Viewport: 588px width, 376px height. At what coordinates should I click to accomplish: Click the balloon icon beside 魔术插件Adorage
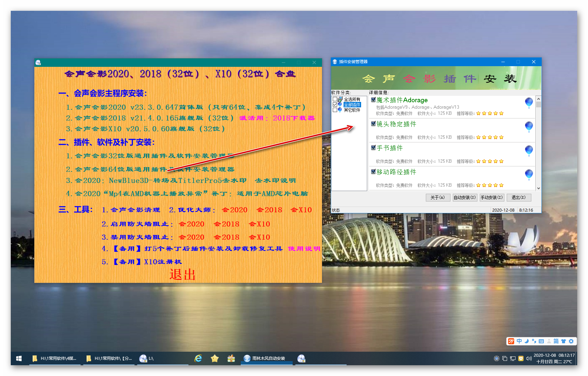click(x=529, y=102)
